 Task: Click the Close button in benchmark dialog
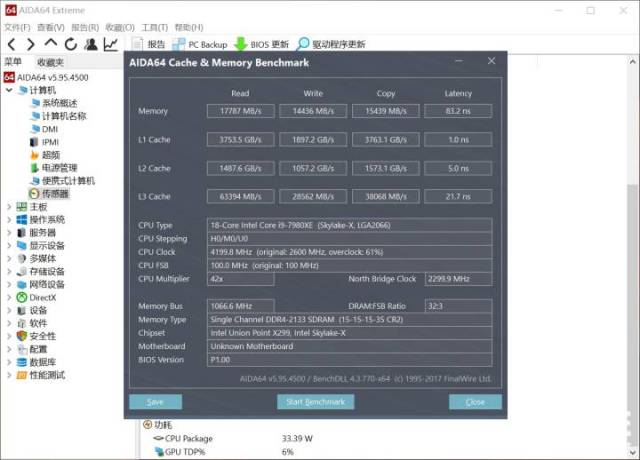coord(475,402)
